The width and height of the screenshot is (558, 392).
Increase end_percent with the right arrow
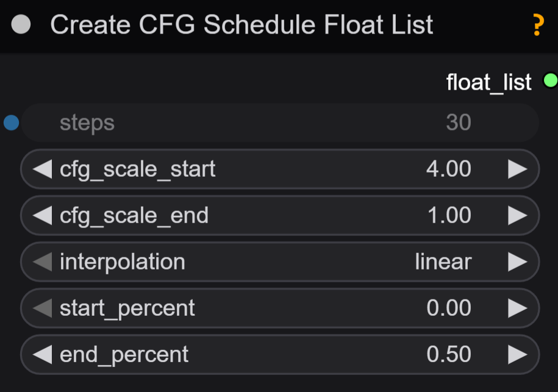pyautogui.click(x=517, y=354)
